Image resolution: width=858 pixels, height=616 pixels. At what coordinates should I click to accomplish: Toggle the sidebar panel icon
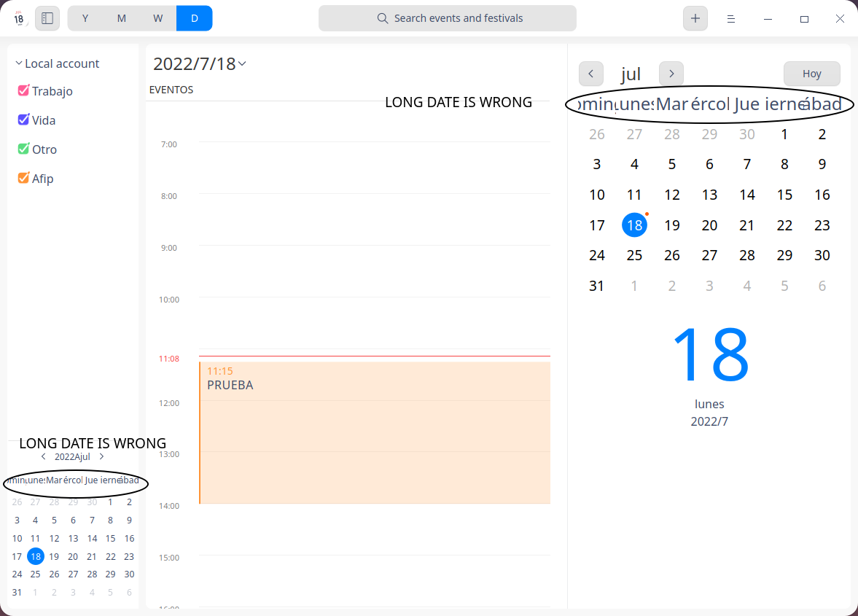(47, 18)
